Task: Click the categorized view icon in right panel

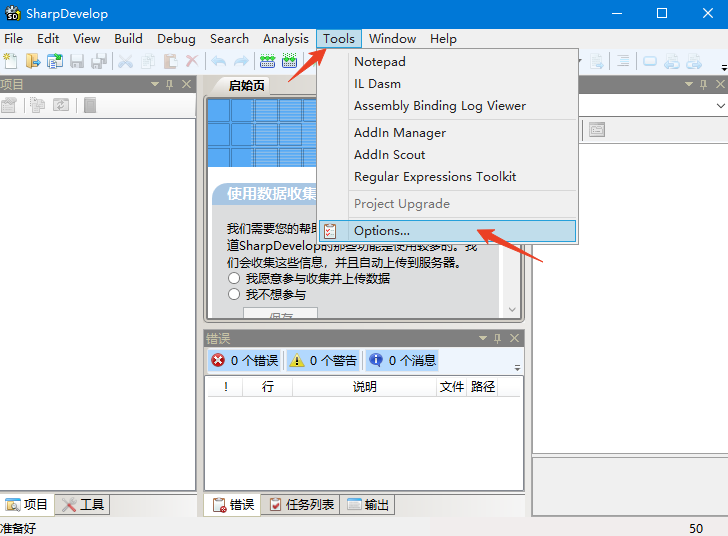Action: coord(597,130)
